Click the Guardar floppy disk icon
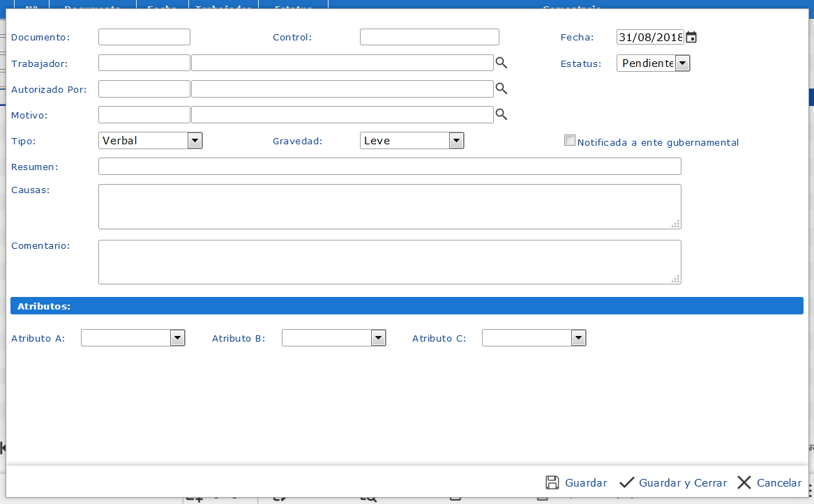 552,482
